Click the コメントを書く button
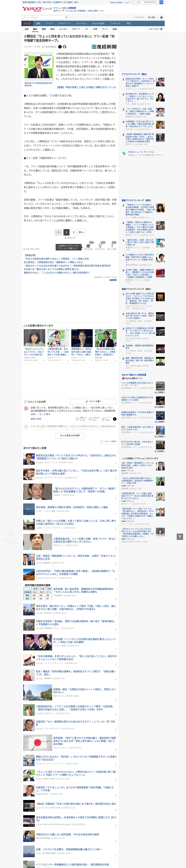Screen dimensions: 186x868 [x=93, y=401]
